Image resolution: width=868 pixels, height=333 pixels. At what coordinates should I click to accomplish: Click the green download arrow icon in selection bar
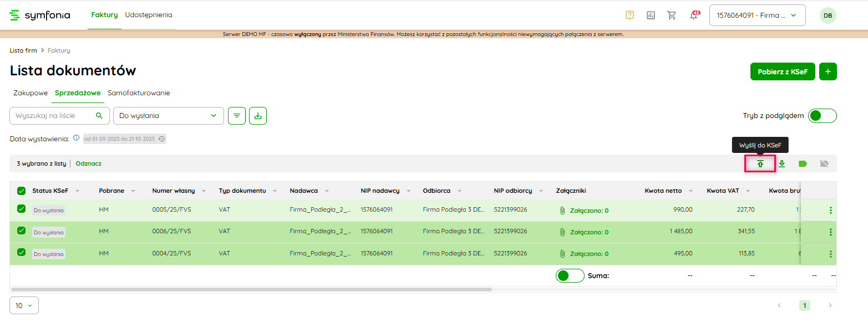[x=781, y=164]
